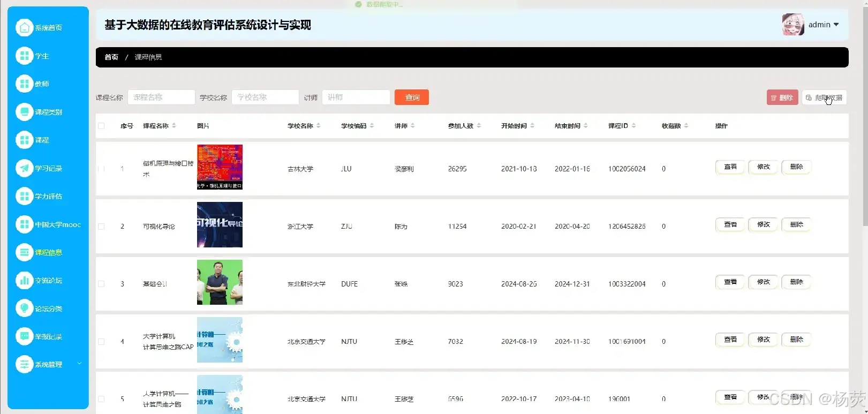
Task: Sort by 学校名称 column arrows
Action: tap(319, 126)
